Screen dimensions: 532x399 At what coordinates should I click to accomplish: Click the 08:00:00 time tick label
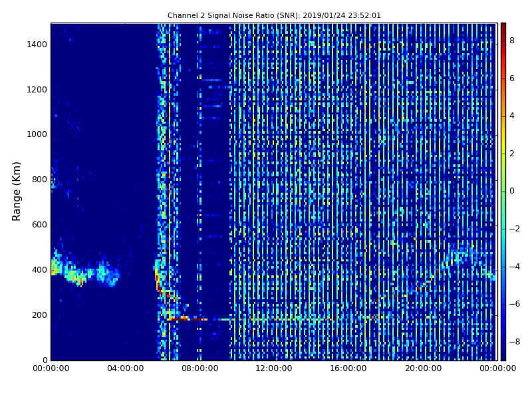(200, 368)
